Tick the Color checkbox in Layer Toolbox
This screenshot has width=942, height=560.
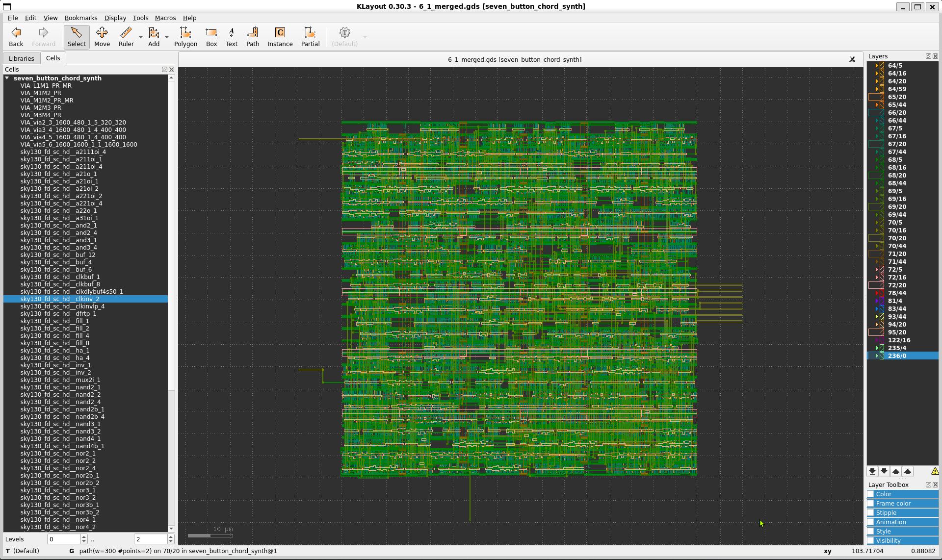point(871,494)
